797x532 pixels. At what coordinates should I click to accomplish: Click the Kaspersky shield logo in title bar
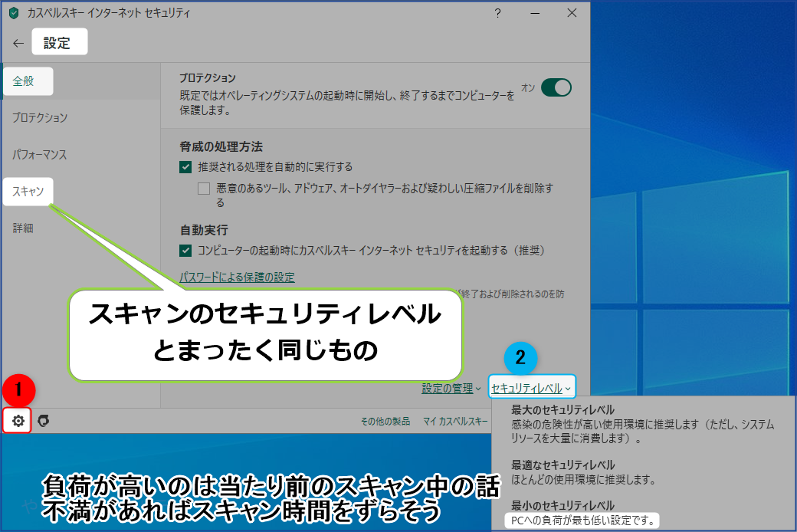pyautogui.click(x=15, y=13)
